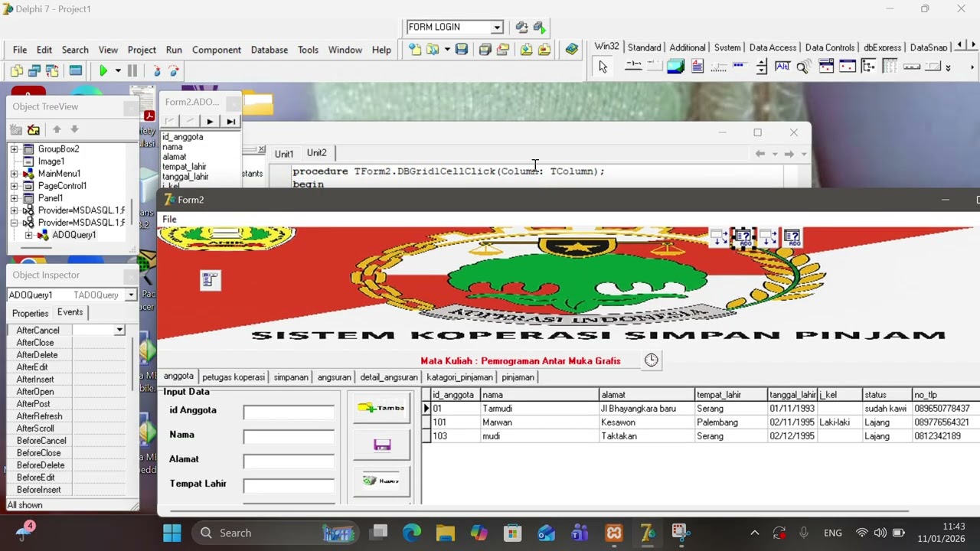980x551 pixels.
Task: Click the Save All toolbar icon
Action: point(485,50)
